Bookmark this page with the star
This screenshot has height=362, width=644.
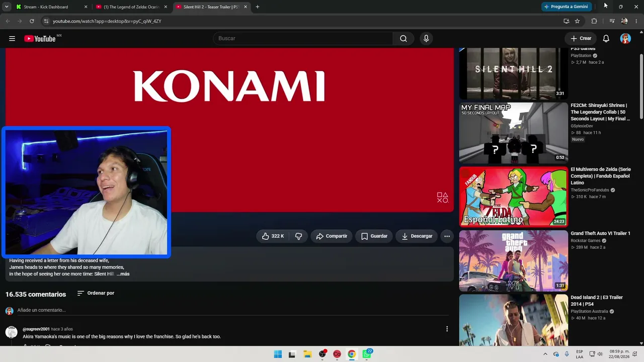[577, 21]
